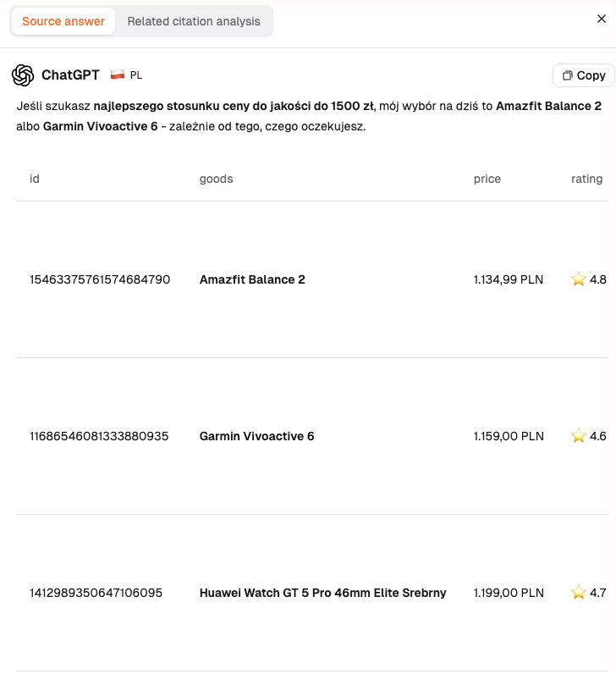
Task: Click the star icon next to 4.7
Action: 579,593
